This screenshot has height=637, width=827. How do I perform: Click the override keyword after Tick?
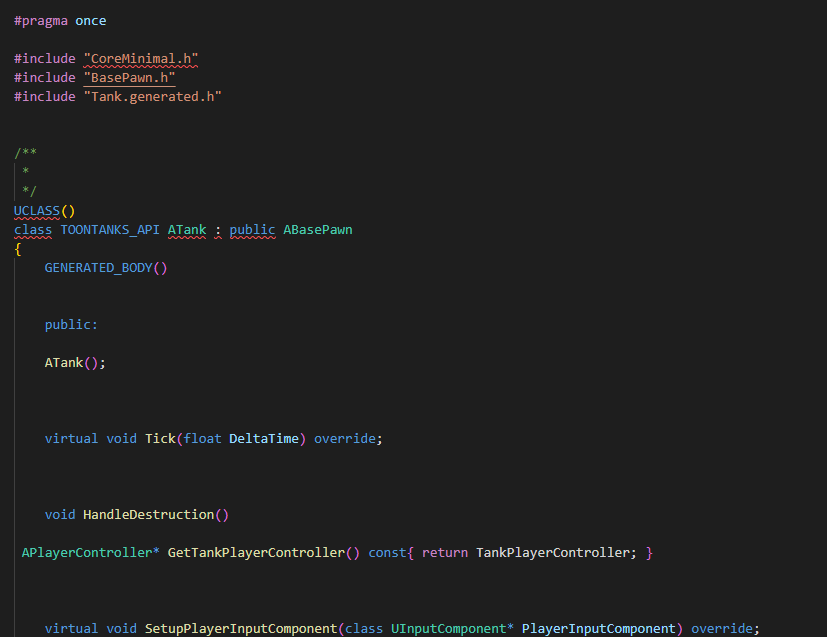point(344,438)
